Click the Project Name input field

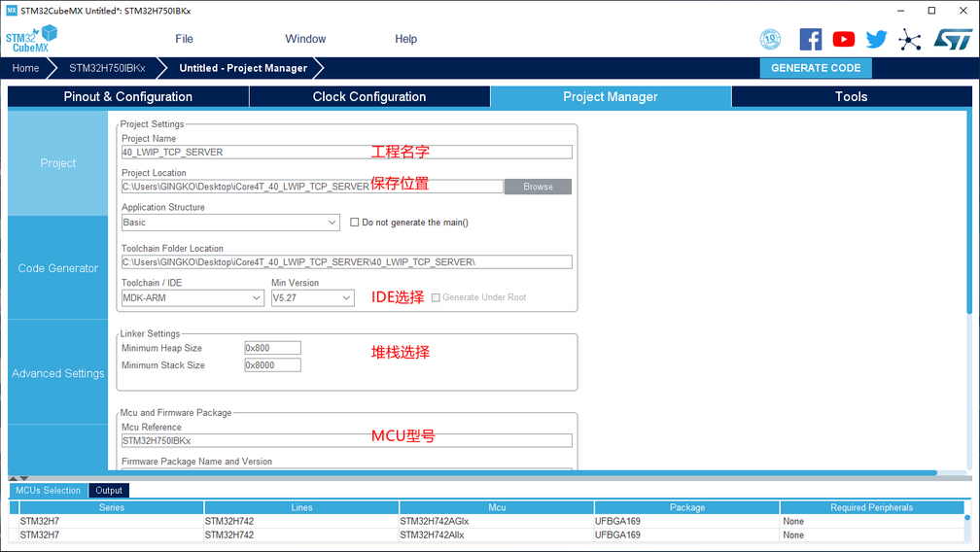pos(346,153)
